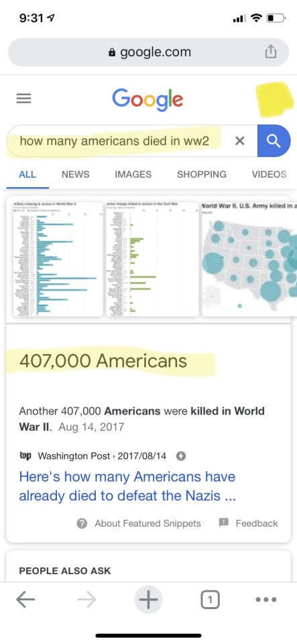The height and width of the screenshot is (644, 297).
Task: Tap the google.com address bar
Action: pyautogui.click(x=149, y=52)
